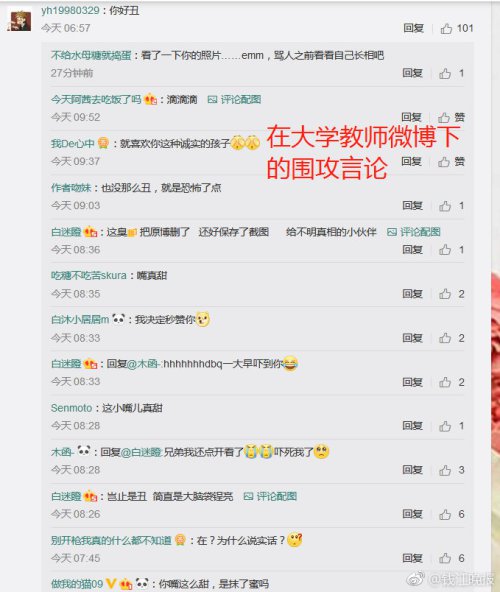Open 评论配图 image in 滴滴滴 comment
The image size is (500, 592).
tap(235, 99)
